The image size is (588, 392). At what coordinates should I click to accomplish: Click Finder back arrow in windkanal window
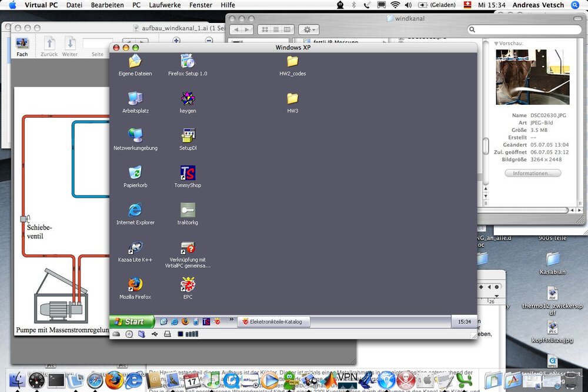(236, 29)
